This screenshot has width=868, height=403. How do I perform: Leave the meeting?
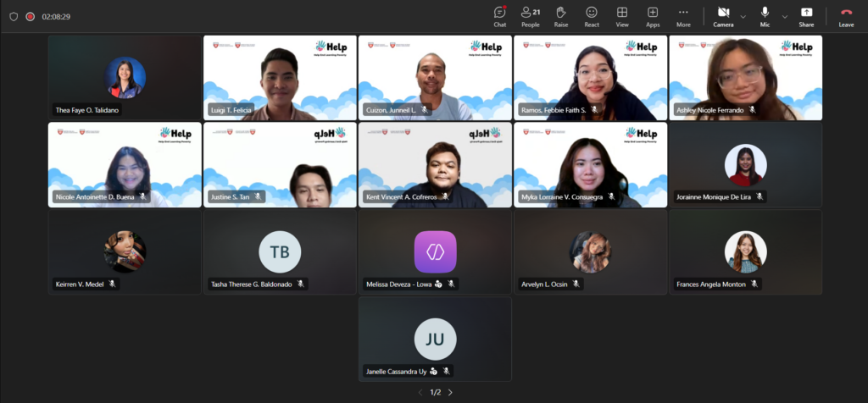846,17
